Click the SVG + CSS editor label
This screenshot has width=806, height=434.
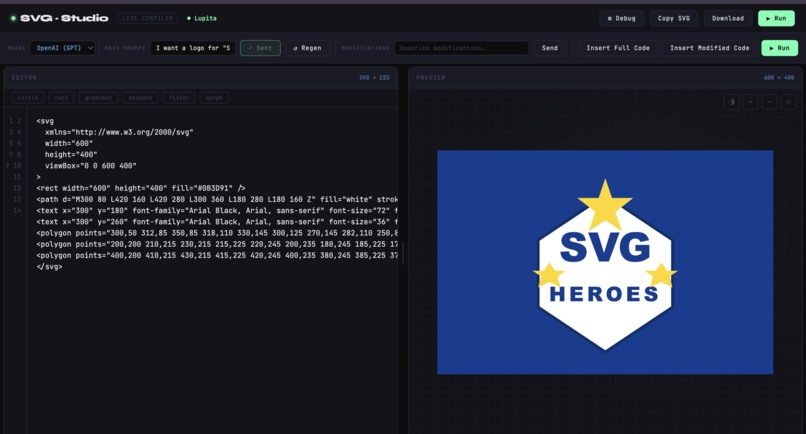374,78
